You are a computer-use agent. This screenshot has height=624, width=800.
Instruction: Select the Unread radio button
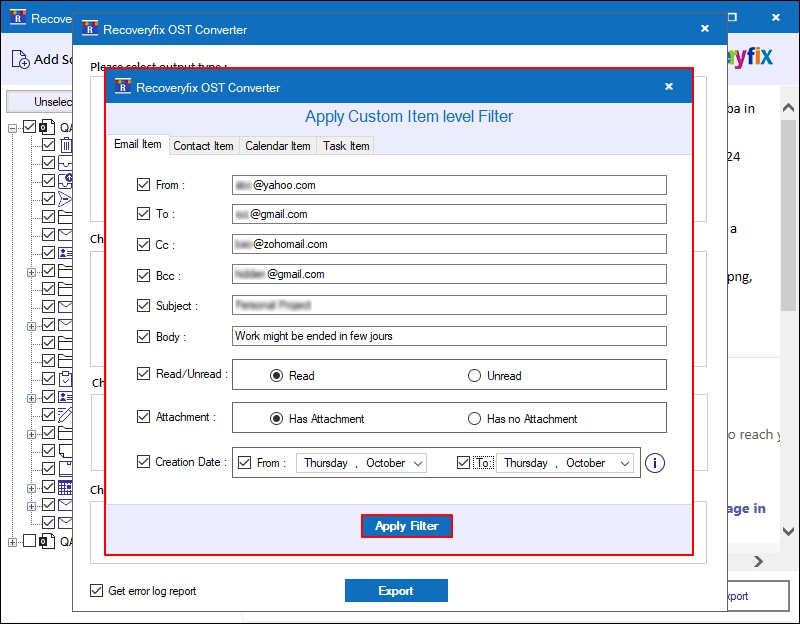(474, 376)
